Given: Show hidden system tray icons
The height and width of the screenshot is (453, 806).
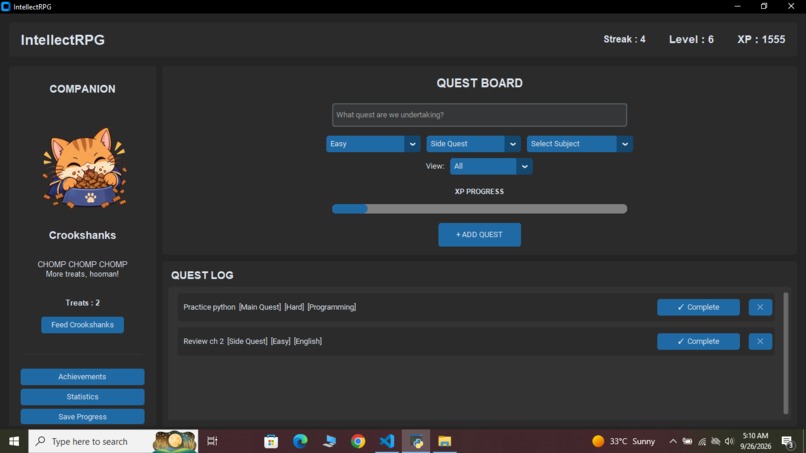Looking at the screenshot, I should tap(673, 441).
